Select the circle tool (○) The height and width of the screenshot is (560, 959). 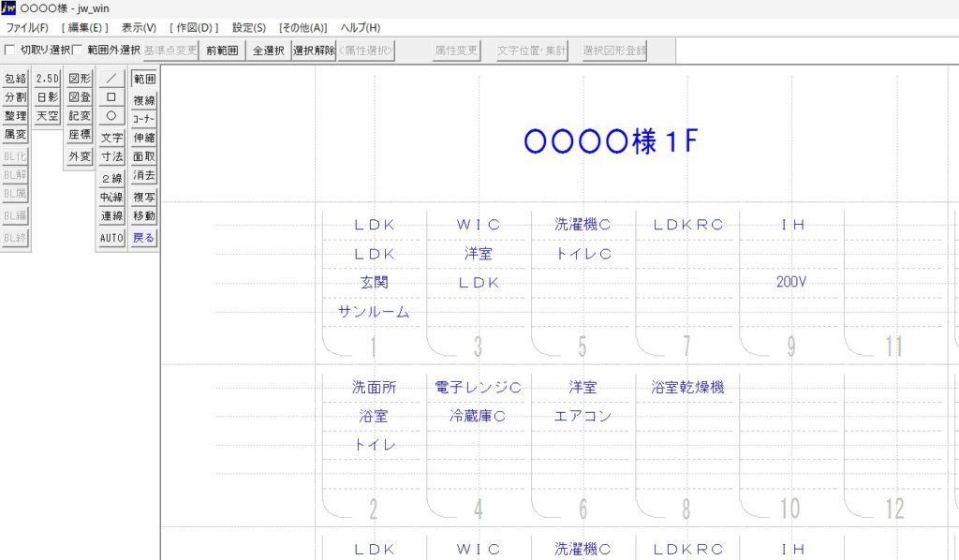pos(111,116)
